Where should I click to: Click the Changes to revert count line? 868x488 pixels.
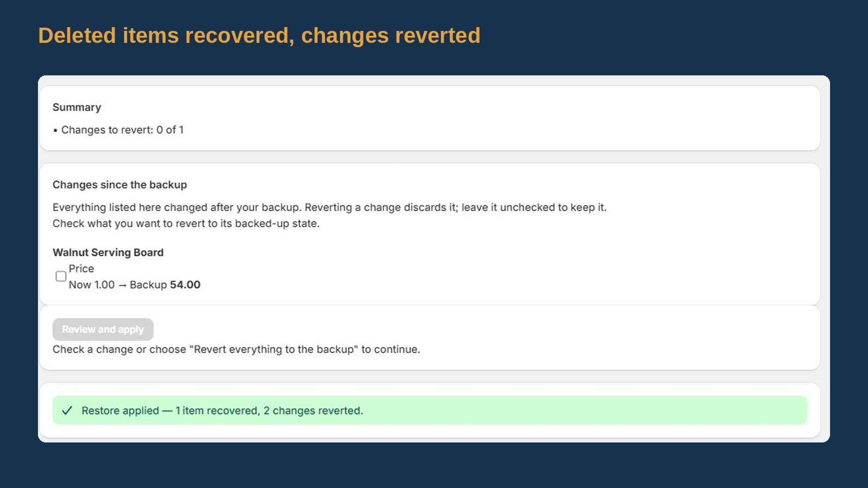[118, 130]
